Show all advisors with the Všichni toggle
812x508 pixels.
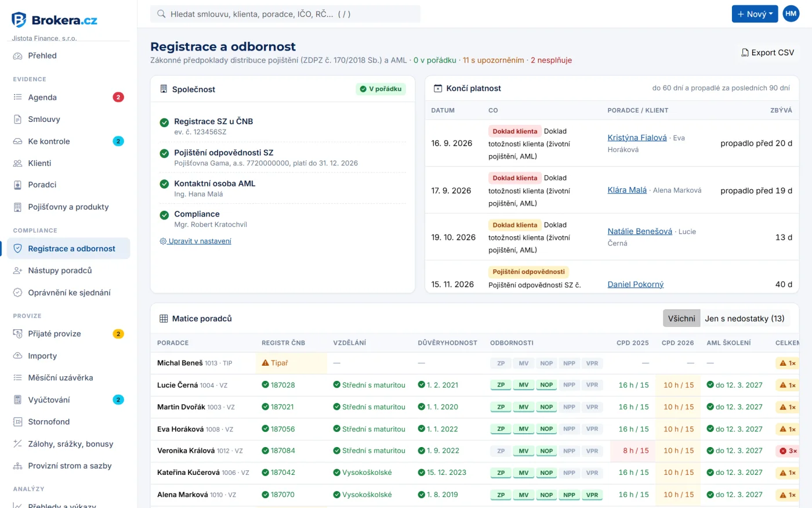pyautogui.click(x=681, y=319)
